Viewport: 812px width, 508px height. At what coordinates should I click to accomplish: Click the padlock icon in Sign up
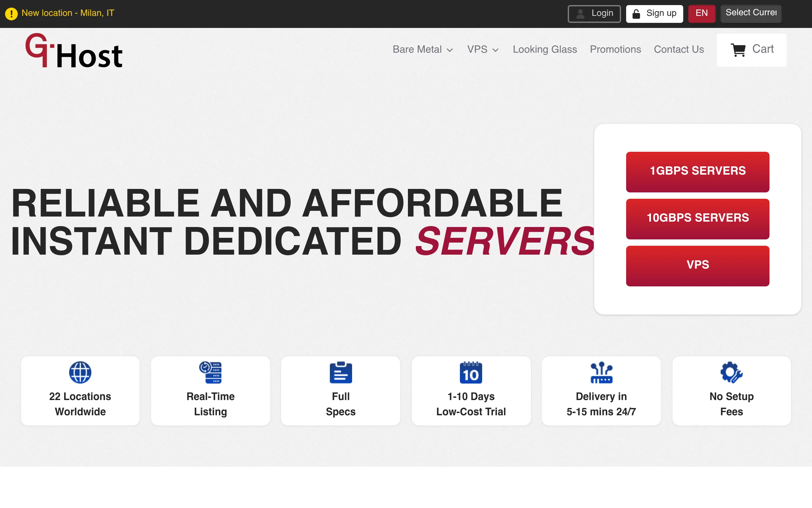pos(636,14)
